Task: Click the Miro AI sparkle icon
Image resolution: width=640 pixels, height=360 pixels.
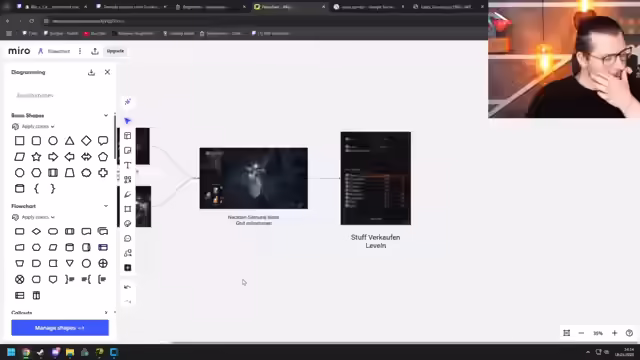Action: pyautogui.click(x=128, y=102)
